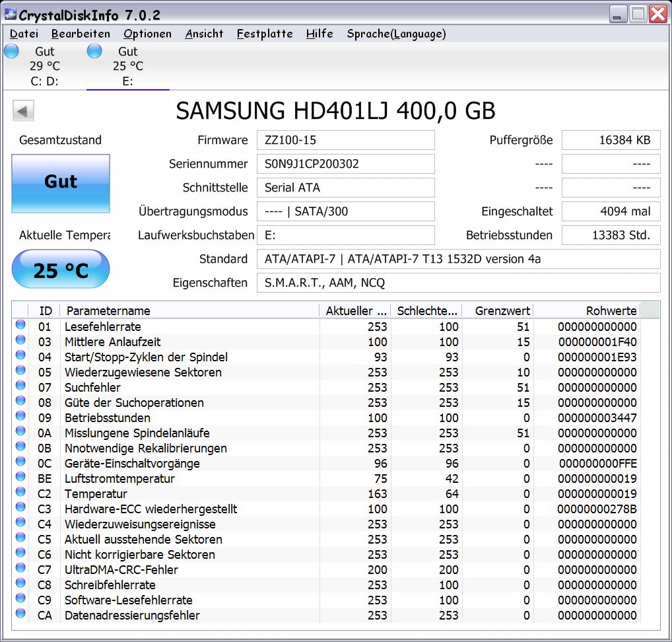Viewport: 672px width, 642px height.
Task: Open the Ansicht menu
Action: tap(204, 34)
